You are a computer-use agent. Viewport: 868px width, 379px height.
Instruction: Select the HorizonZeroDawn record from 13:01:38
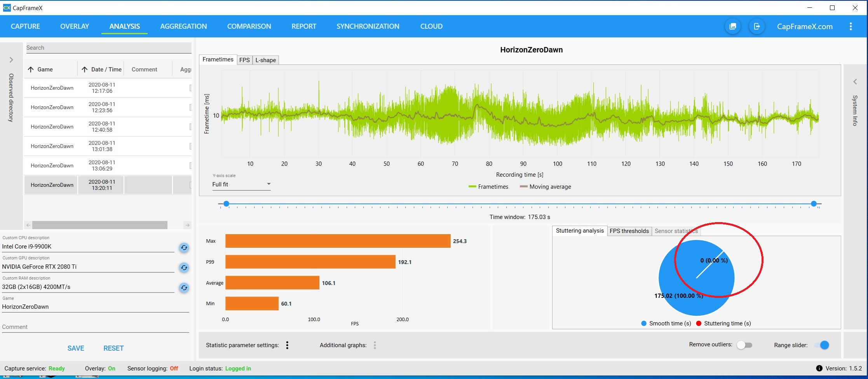108,146
